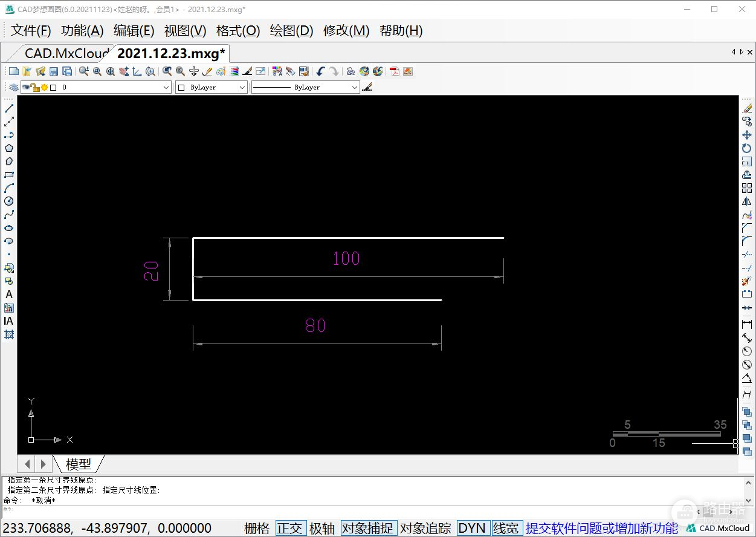Image resolution: width=756 pixels, height=537 pixels.
Task: Open the Layer manager icon
Action: [x=13, y=87]
